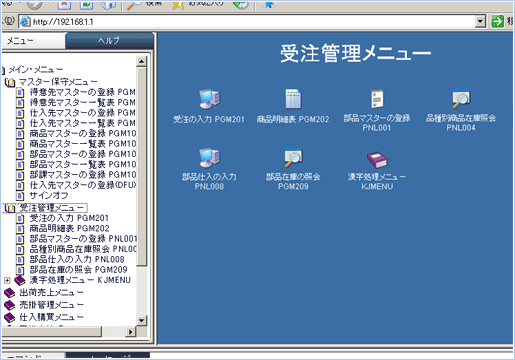Expand the 漢字処理メニュー KJMENU tree node
Viewport: 515px width, 360px height.
click(7, 280)
